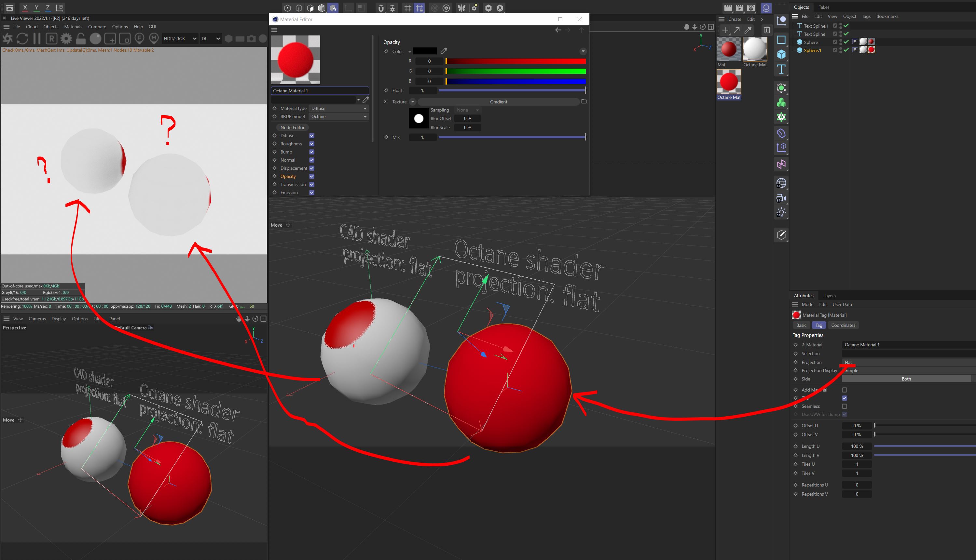Pick opacity color with the eyedropper icon

pos(444,51)
